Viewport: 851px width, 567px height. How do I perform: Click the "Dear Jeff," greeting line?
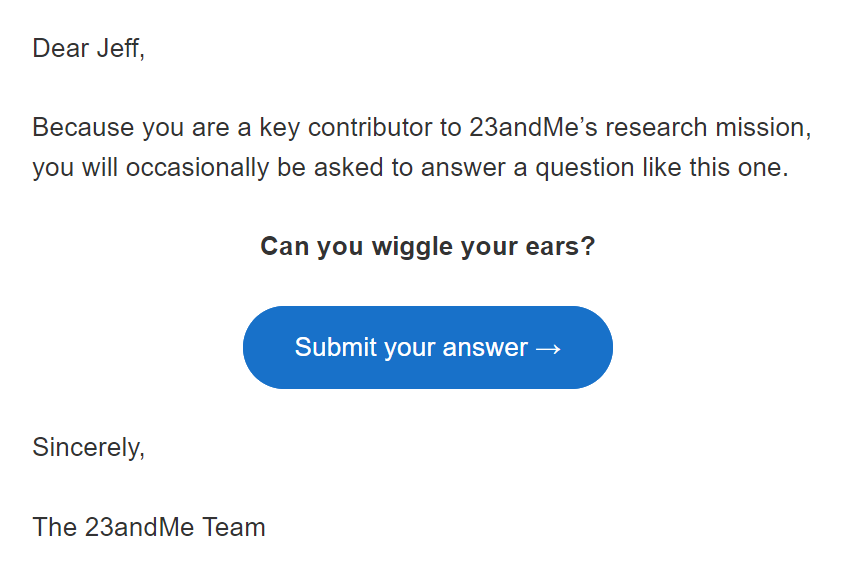(x=88, y=48)
